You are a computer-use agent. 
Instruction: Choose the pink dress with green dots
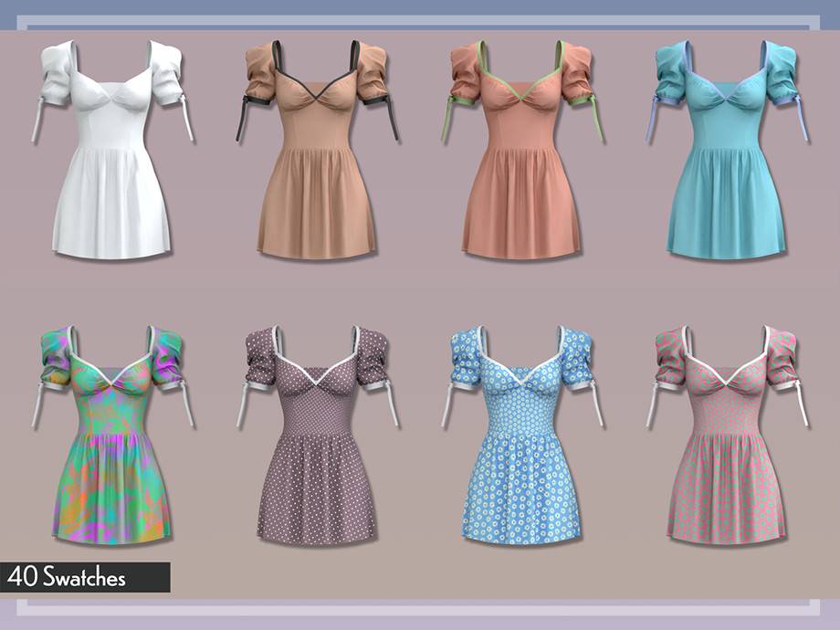[x=726, y=438]
